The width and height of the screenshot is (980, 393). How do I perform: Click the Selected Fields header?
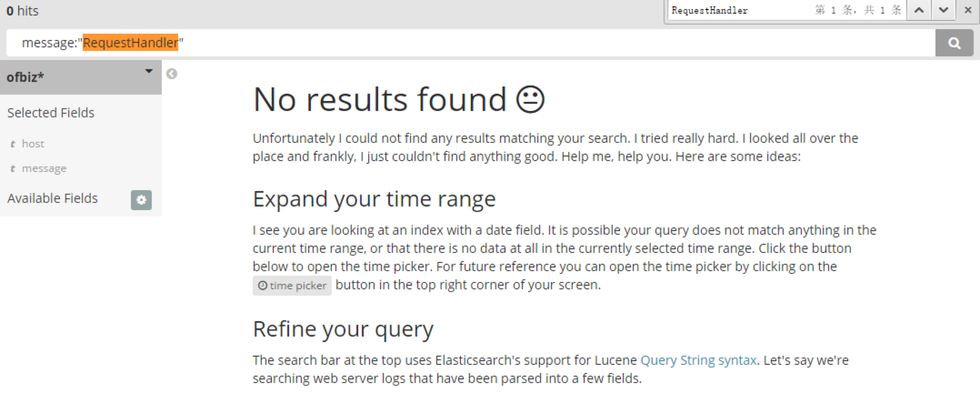pos(51,113)
